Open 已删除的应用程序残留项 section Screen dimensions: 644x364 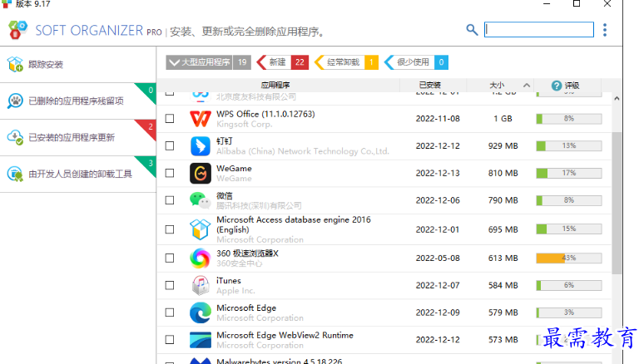pos(78,101)
